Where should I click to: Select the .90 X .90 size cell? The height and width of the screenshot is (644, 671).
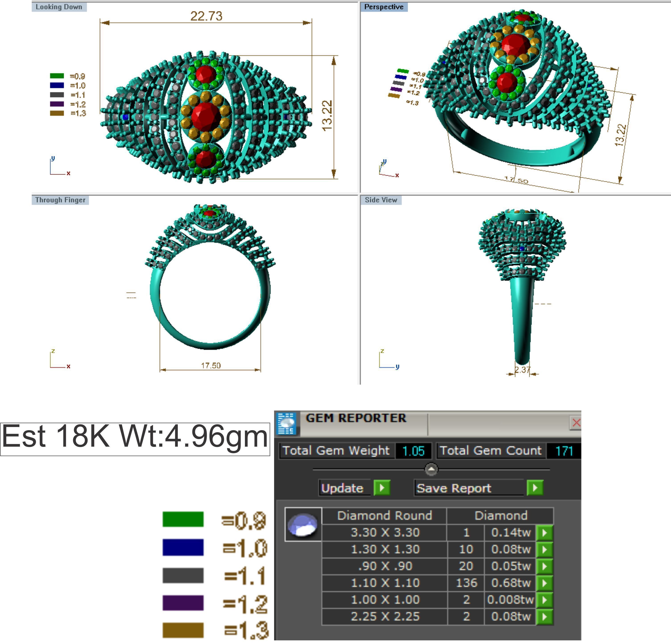385,566
